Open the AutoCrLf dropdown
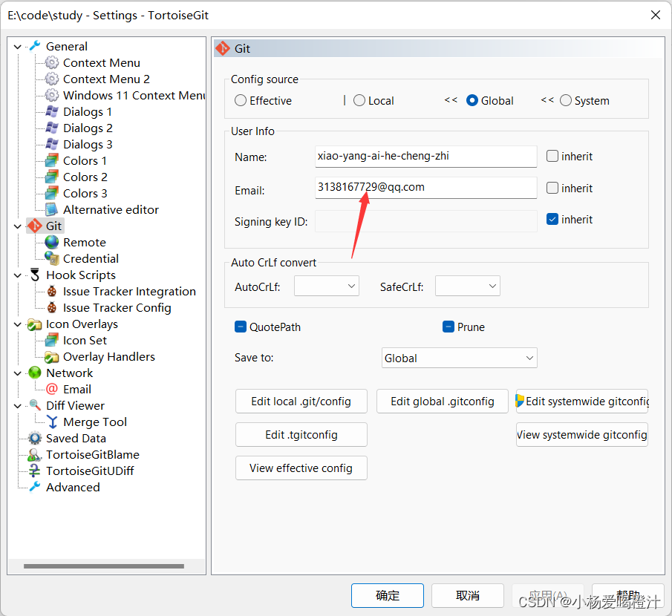The width and height of the screenshot is (672, 616). click(327, 286)
